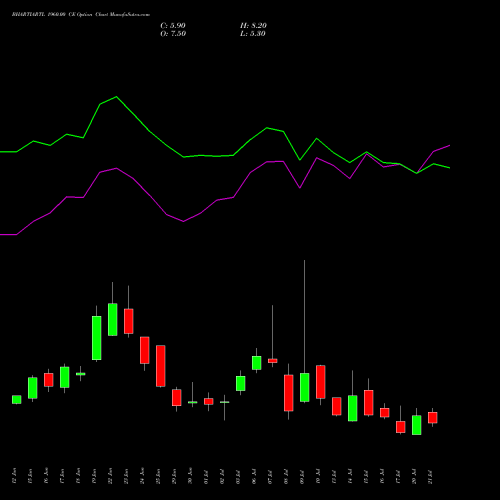Click the 10 Jul date label
The width and height of the screenshot is (500, 500).
[x=318, y=476]
